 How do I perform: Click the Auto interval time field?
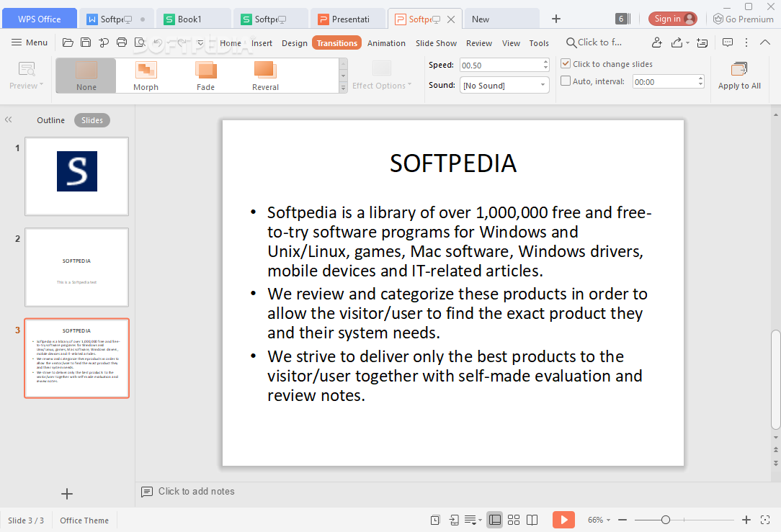point(664,81)
